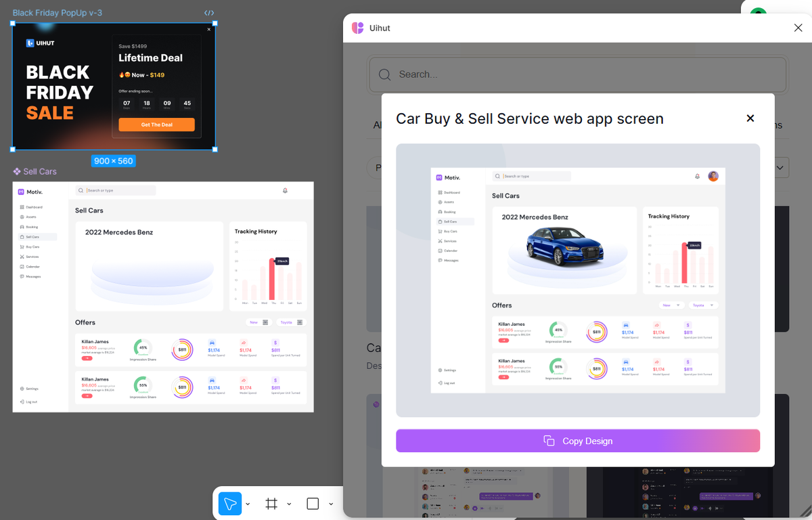This screenshot has height=520, width=812.
Task: Click the 900 × 560 size label
Action: 114,161
